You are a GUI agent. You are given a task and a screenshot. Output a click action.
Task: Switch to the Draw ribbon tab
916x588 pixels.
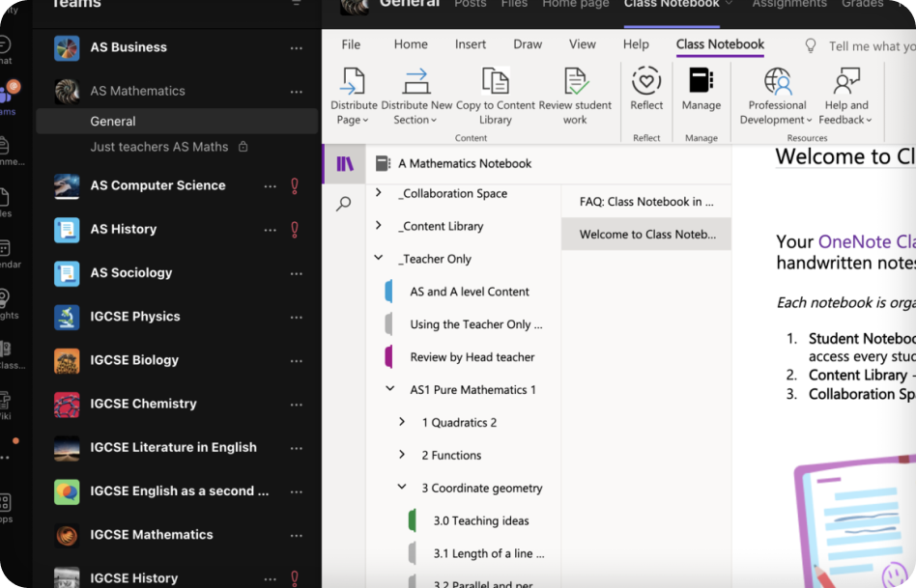point(528,44)
